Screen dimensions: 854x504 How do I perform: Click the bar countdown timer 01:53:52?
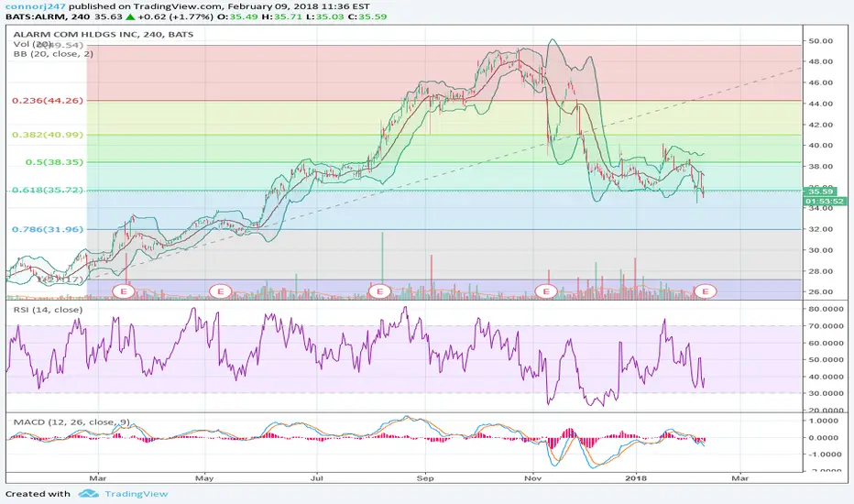[825, 201]
